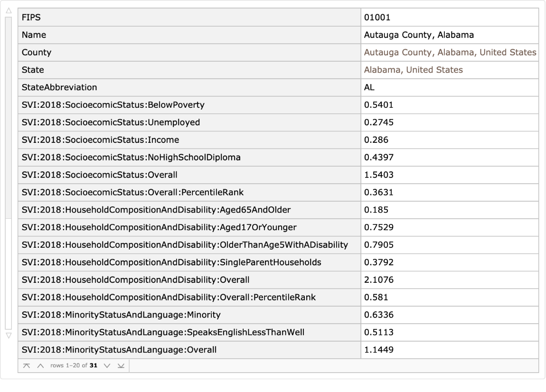Select the StateAbbreviation key cell
Screen dimensions: 546x392
(189, 87)
